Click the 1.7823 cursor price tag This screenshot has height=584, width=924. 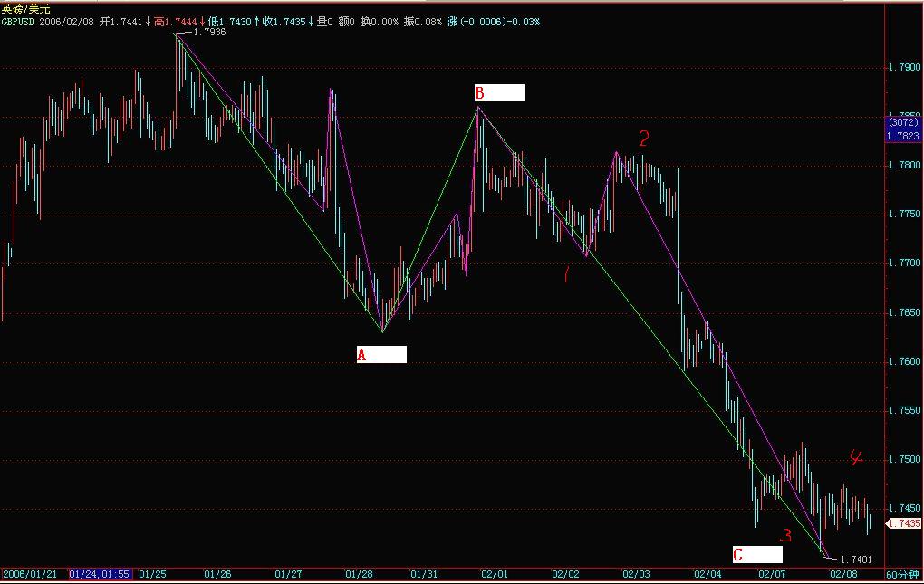(x=903, y=136)
